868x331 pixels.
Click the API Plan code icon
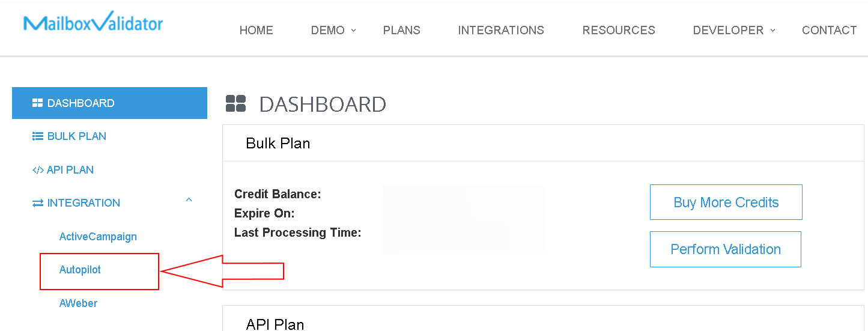pyautogui.click(x=38, y=170)
